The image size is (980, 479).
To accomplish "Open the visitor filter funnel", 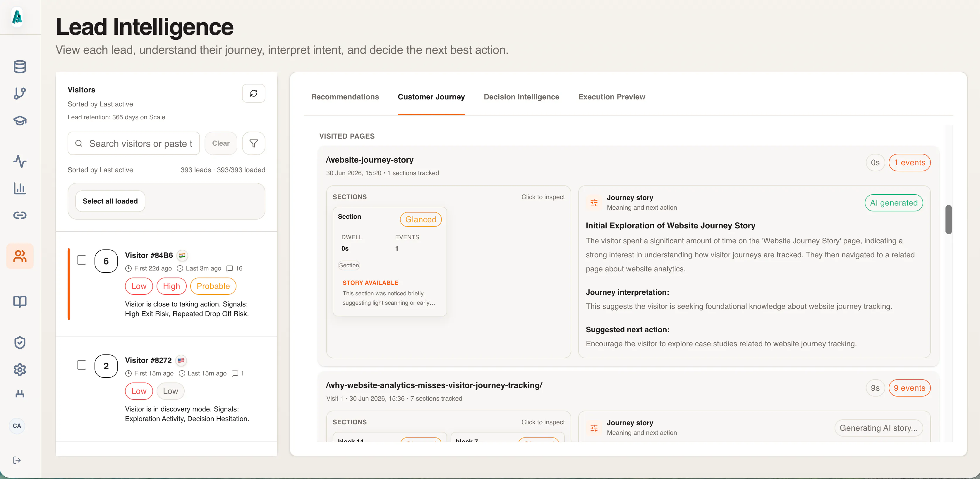I will 254,143.
